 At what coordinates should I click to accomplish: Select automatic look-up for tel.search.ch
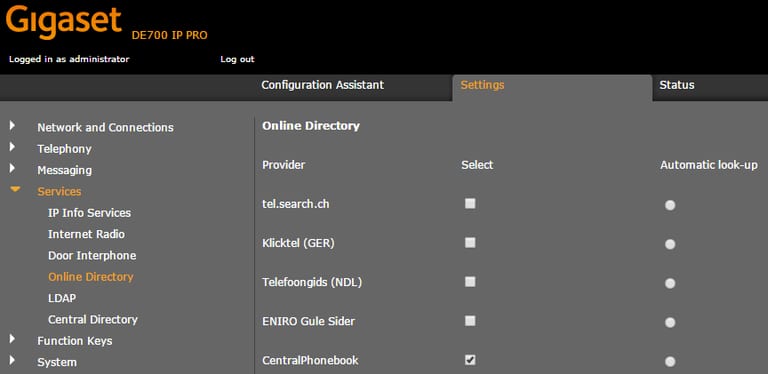(670, 205)
